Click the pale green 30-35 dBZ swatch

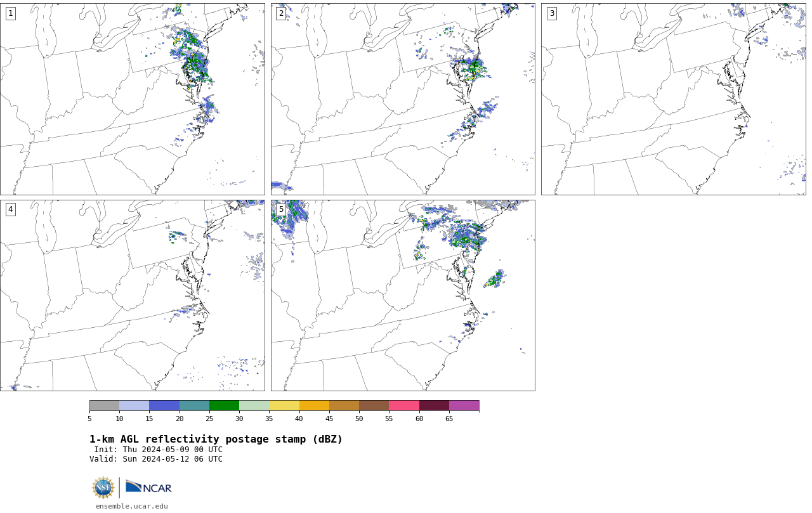(254, 406)
